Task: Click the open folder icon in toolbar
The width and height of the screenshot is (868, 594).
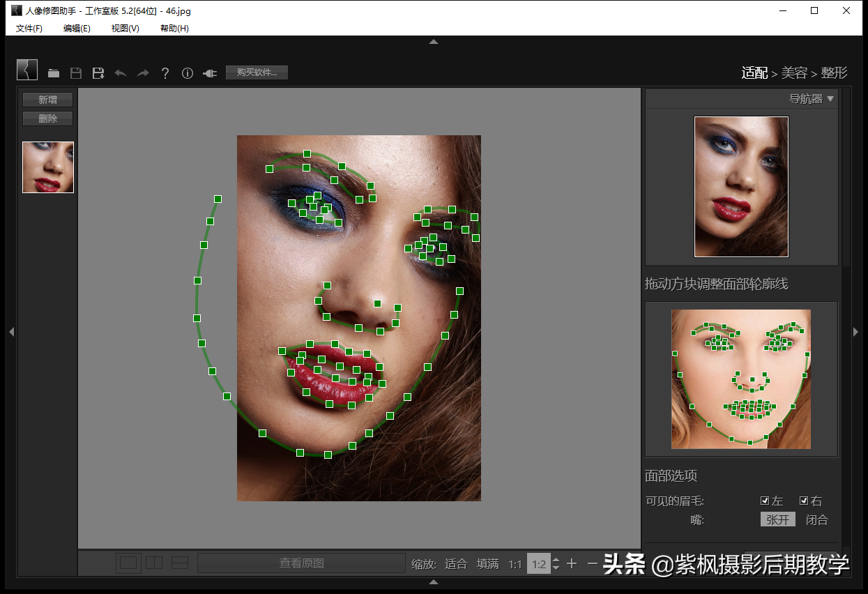Action: point(54,73)
